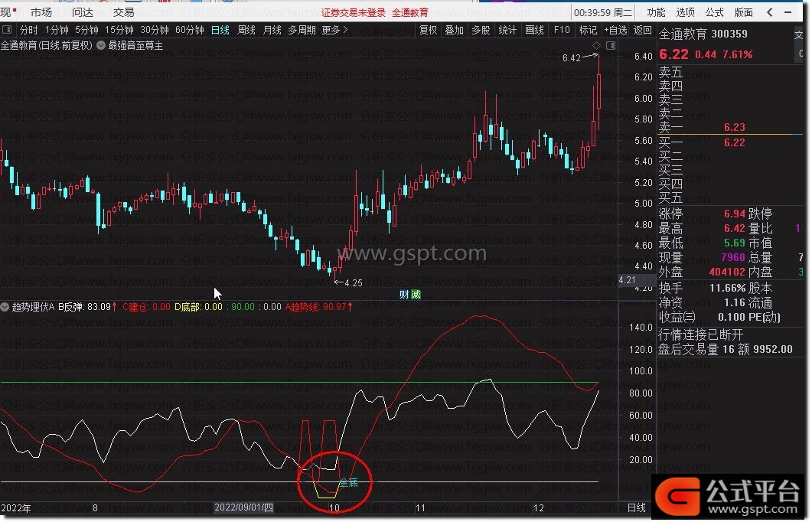812x522 pixels.
Task: Open the 版面 menu
Action: click(x=744, y=12)
